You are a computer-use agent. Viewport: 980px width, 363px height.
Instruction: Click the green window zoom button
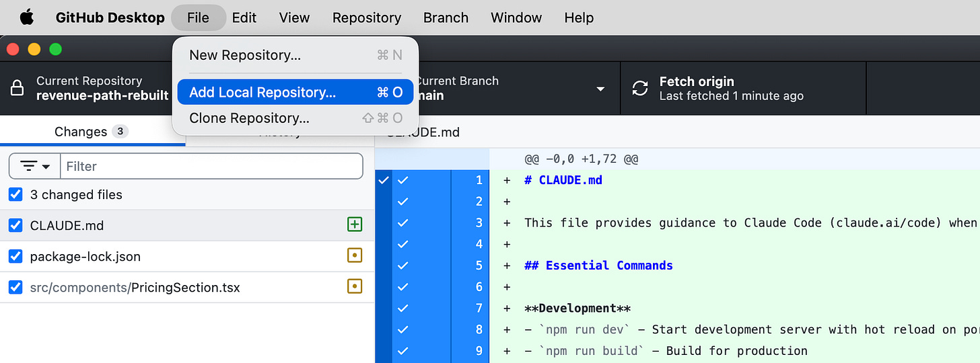click(x=56, y=49)
